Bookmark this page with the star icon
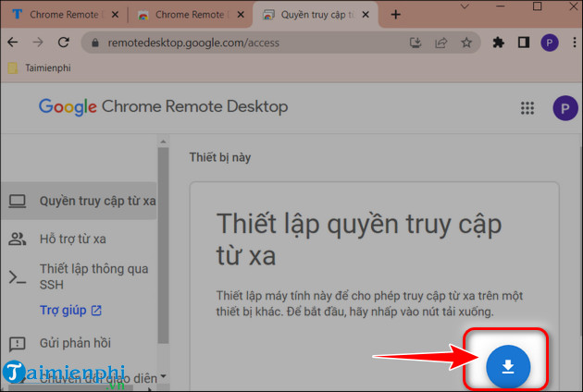 (466, 43)
